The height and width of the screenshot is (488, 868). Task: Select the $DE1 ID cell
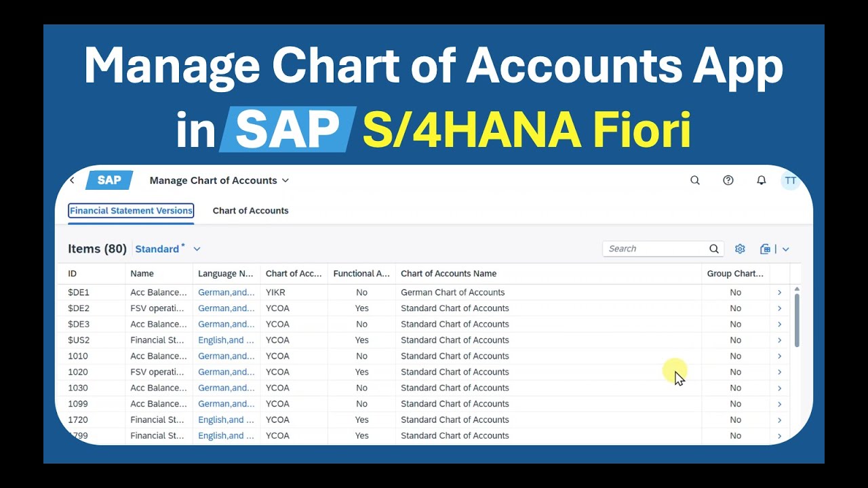(79, 292)
